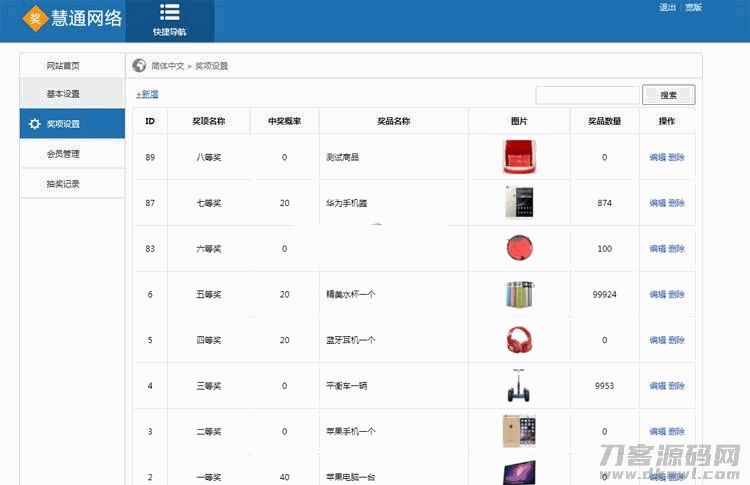The height and width of the screenshot is (485, 750).
Task: Click the phone thumbnail for 七等奖
Action: point(519,202)
